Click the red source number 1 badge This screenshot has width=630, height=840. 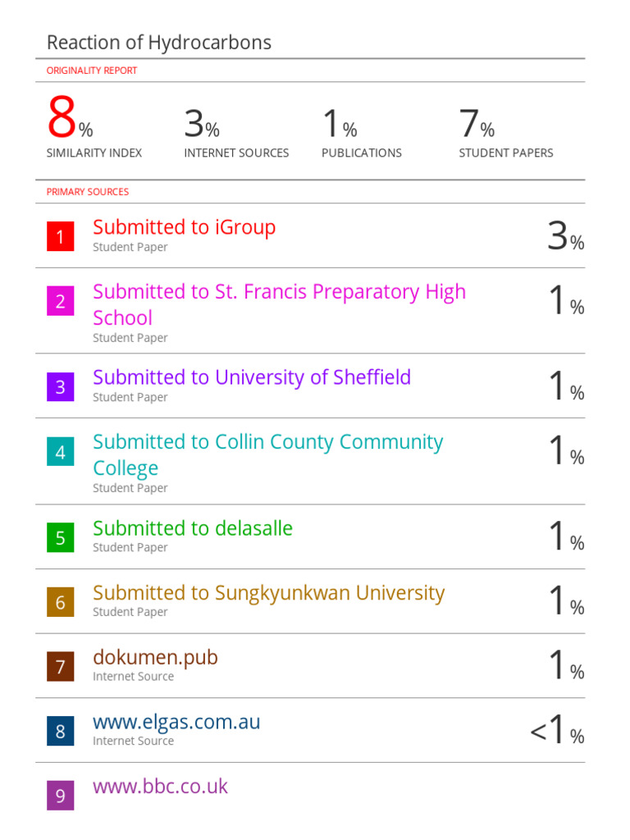coord(60,237)
